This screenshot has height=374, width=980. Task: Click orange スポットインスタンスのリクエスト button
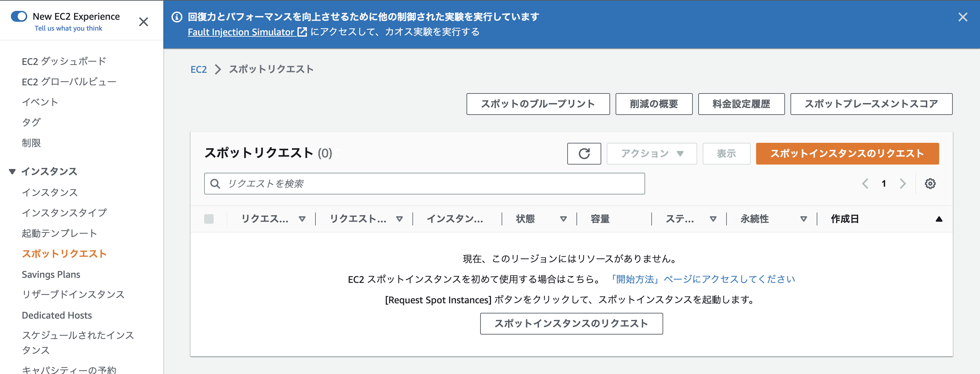click(847, 154)
